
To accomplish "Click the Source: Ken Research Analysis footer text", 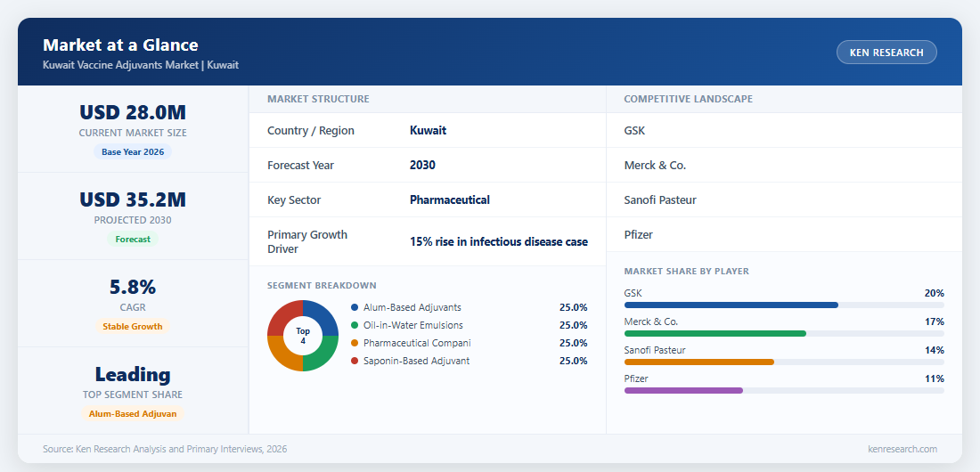I will click(165, 449).
